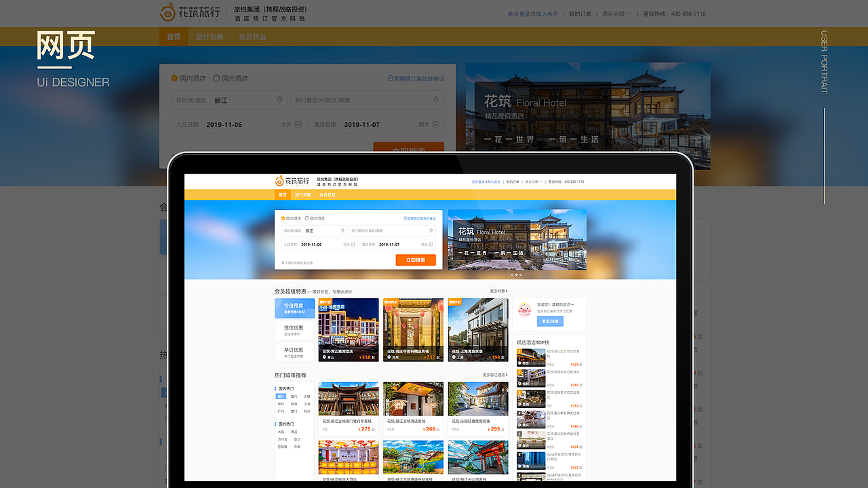Click 苏州 location pin on second deal card
The width and height of the screenshot is (868, 488).
point(389,357)
